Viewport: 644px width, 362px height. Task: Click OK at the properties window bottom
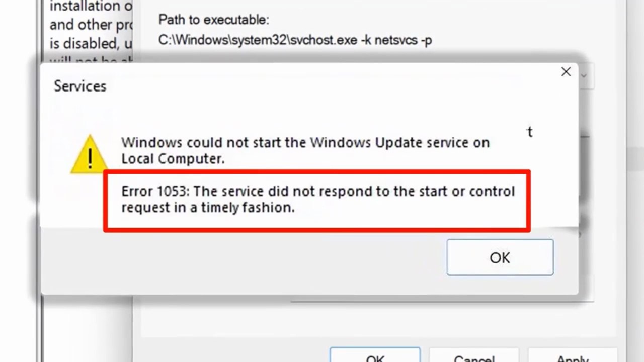click(375, 356)
